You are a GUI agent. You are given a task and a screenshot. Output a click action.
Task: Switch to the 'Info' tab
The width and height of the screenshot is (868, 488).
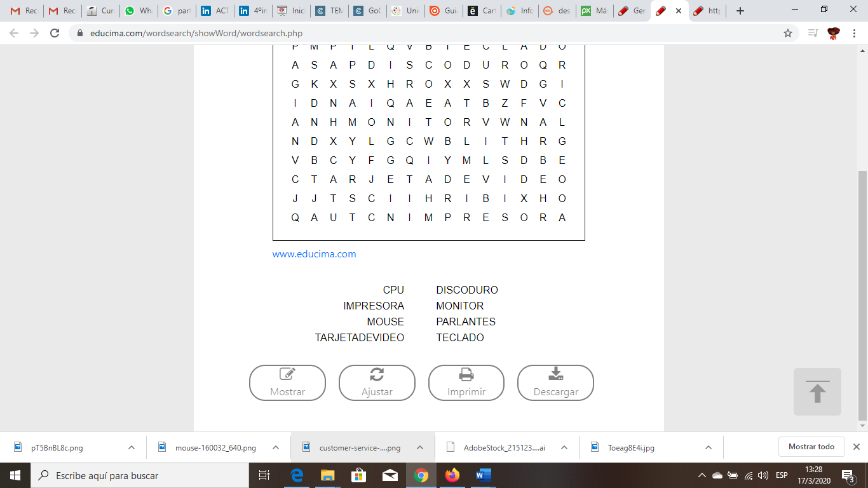point(519,11)
